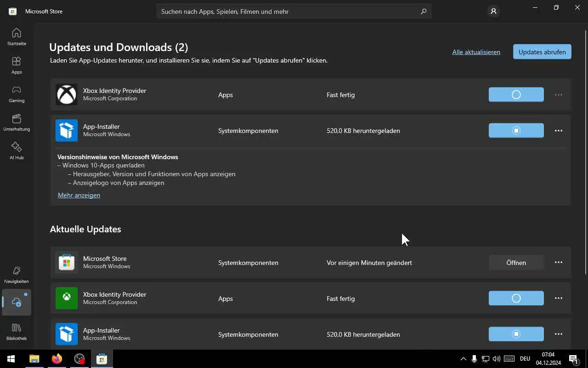588x368 pixels.
Task: Stop App-Installer download in Aktuelle Updates
Action: coord(516,334)
